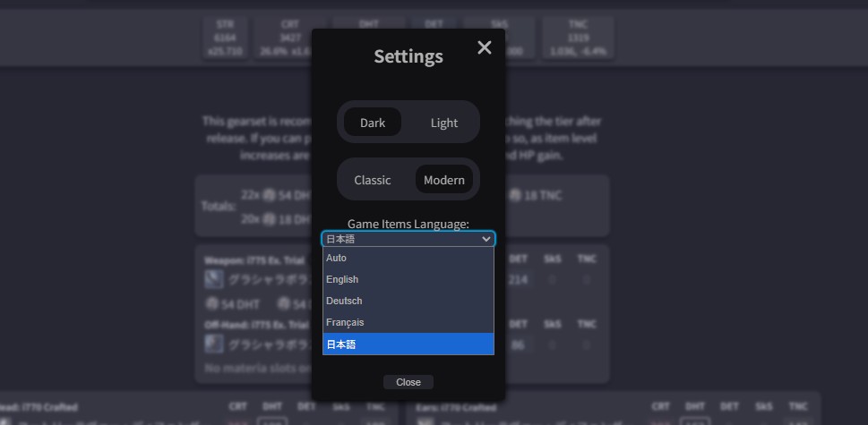The image size is (868, 425).
Task: Click the 20x 18 DHT materia icon in Totals
Action: [269, 220]
